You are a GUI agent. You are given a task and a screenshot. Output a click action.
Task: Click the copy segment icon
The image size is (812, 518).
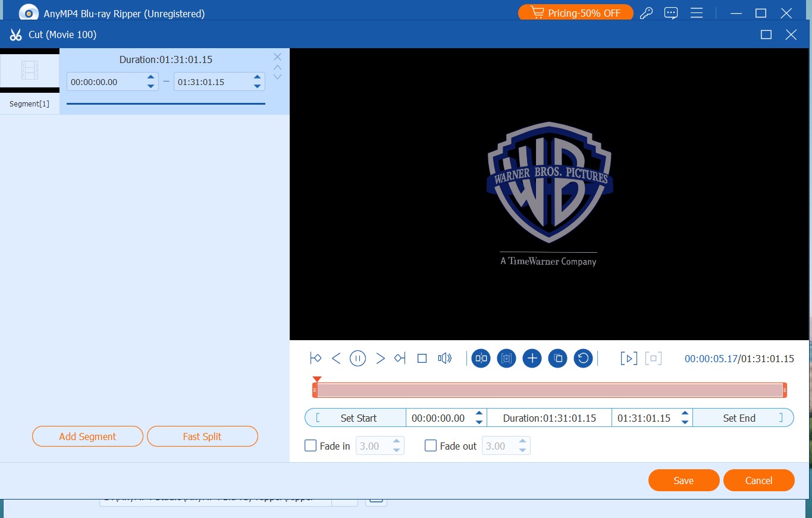[x=557, y=358]
